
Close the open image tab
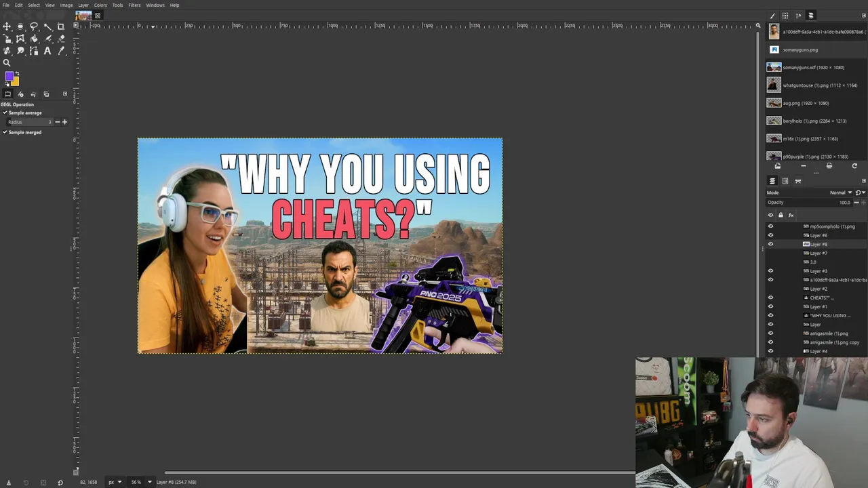coord(98,16)
